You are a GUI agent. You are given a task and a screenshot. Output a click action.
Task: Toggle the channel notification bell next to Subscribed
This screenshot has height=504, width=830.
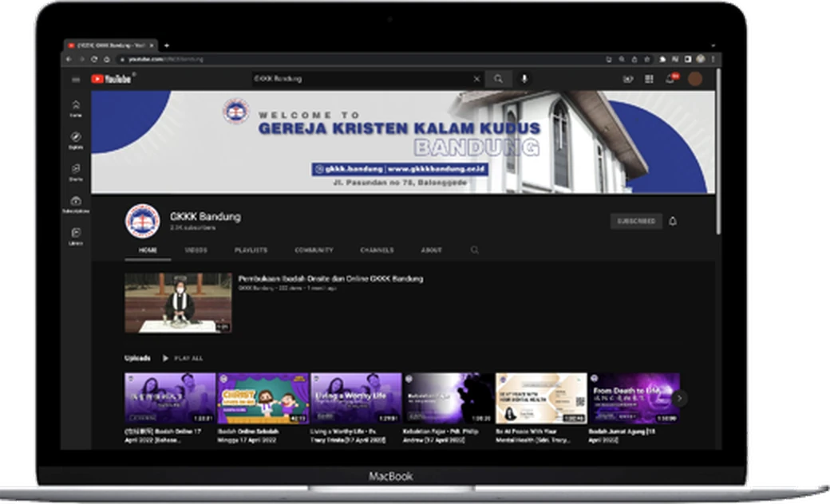673,221
